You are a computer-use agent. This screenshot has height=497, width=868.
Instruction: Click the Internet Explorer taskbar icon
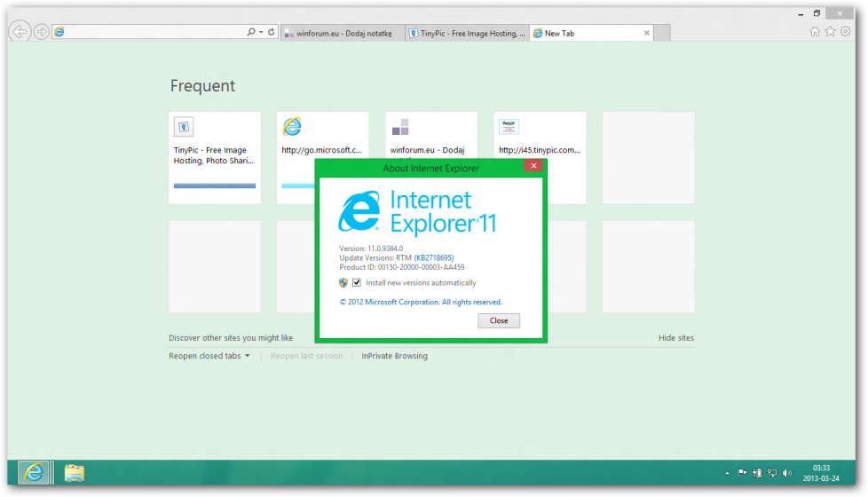pyautogui.click(x=35, y=473)
